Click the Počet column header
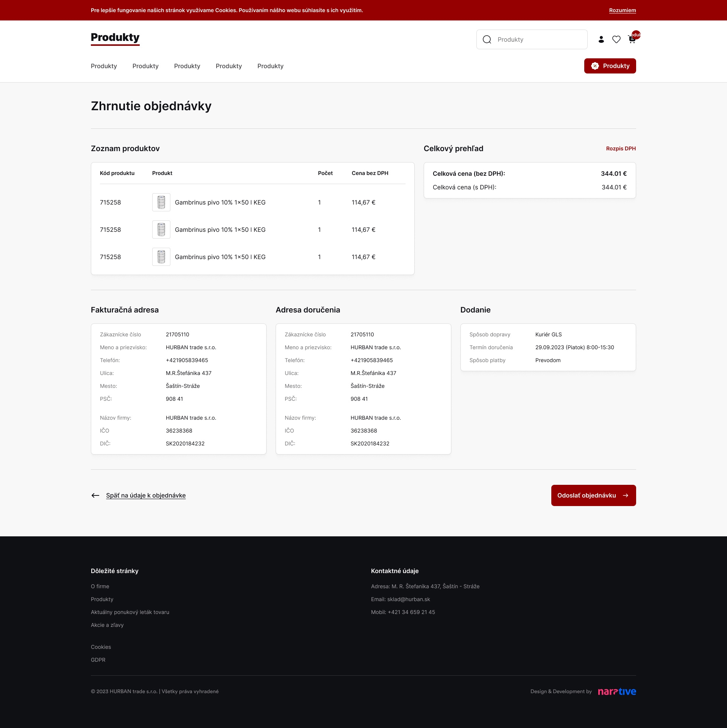This screenshot has height=728, width=727. [325, 173]
